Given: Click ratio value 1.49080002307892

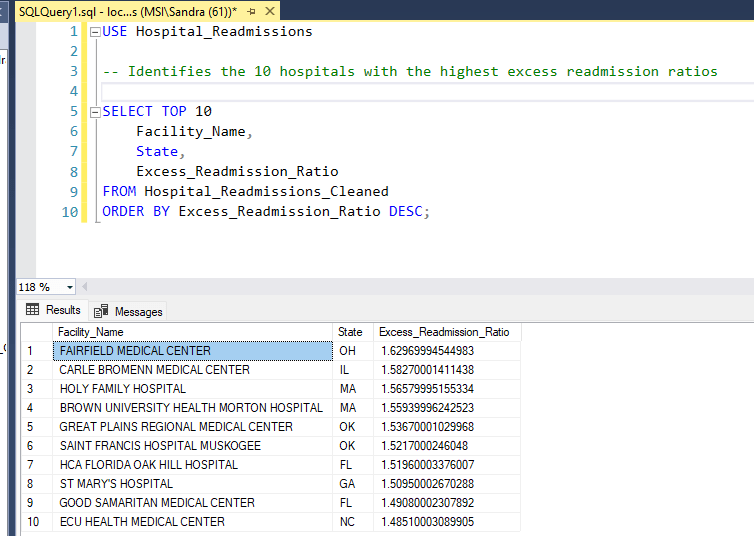Looking at the screenshot, I should [x=447, y=503].
